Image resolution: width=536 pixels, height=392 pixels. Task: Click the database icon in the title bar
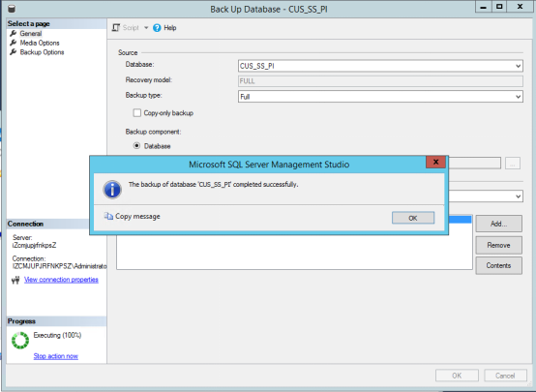[12, 9]
